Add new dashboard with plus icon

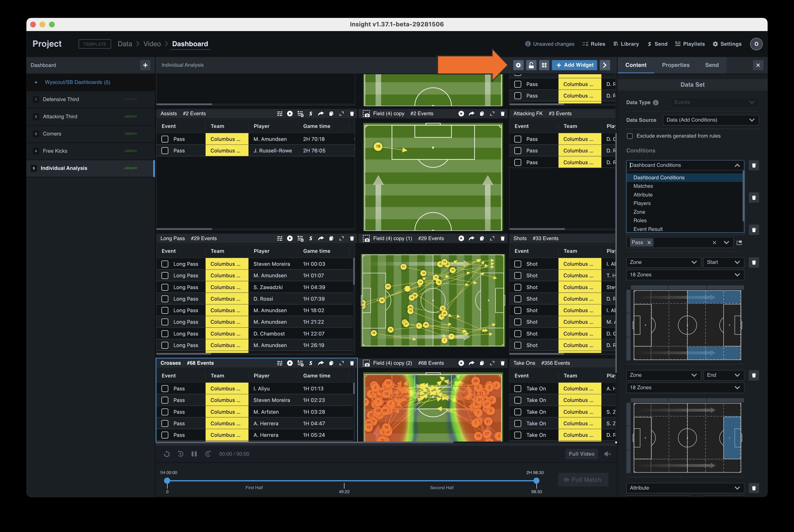point(145,65)
